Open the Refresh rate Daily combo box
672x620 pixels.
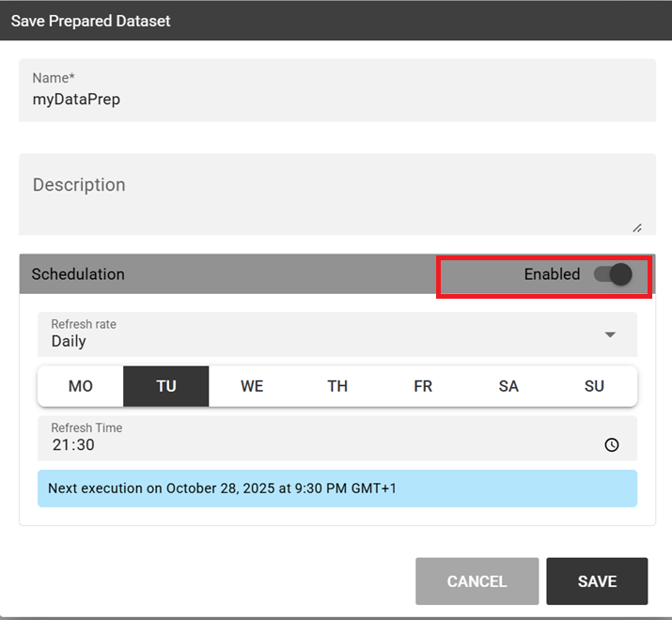click(337, 334)
